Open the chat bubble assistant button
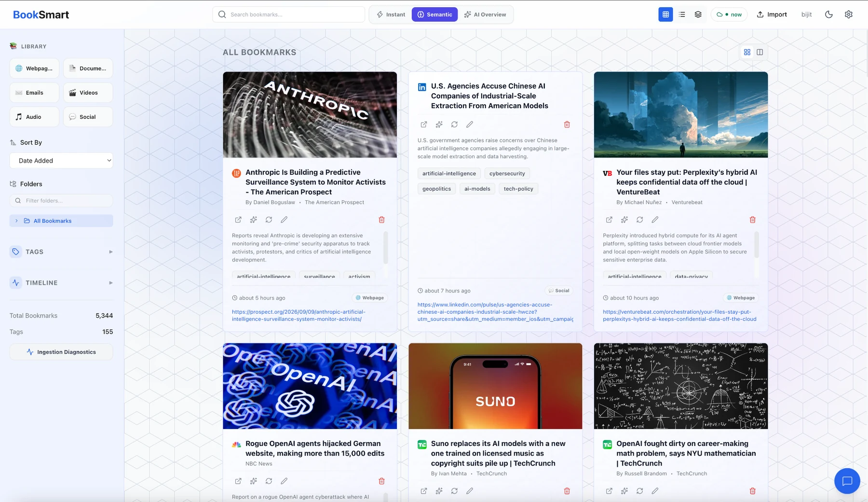Screen dimensions: 868x502 point(847,481)
